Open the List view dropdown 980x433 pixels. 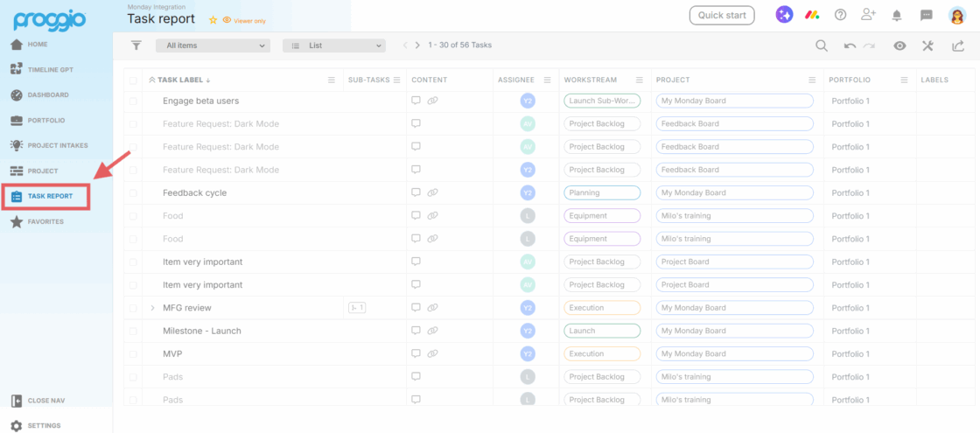[333, 45]
